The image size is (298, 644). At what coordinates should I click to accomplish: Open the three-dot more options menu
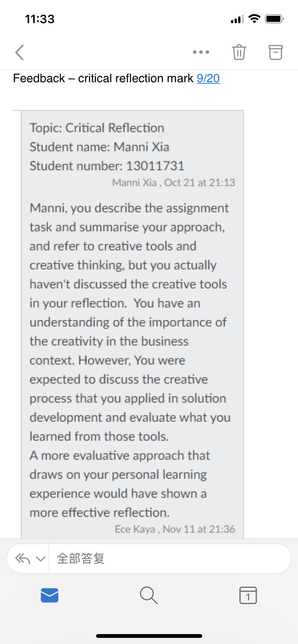(x=201, y=52)
